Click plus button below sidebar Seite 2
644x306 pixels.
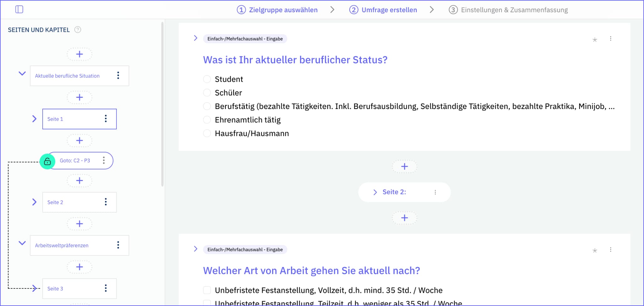point(79,223)
